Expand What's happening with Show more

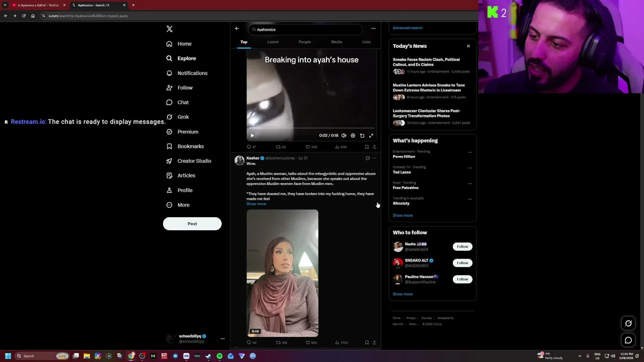(403, 216)
